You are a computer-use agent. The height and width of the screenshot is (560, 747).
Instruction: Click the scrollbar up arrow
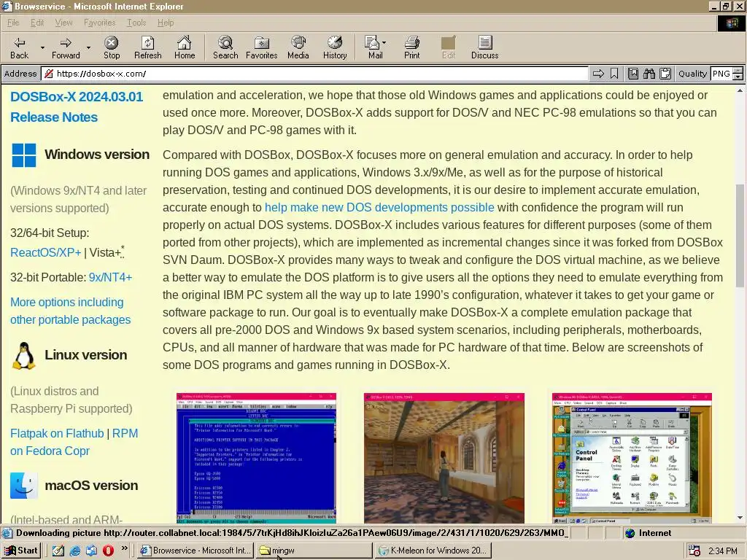click(x=740, y=90)
